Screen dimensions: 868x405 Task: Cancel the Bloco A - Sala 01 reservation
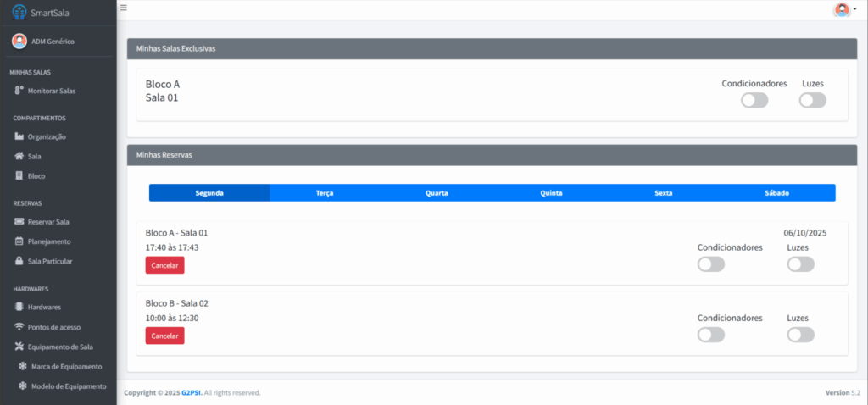[164, 265]
